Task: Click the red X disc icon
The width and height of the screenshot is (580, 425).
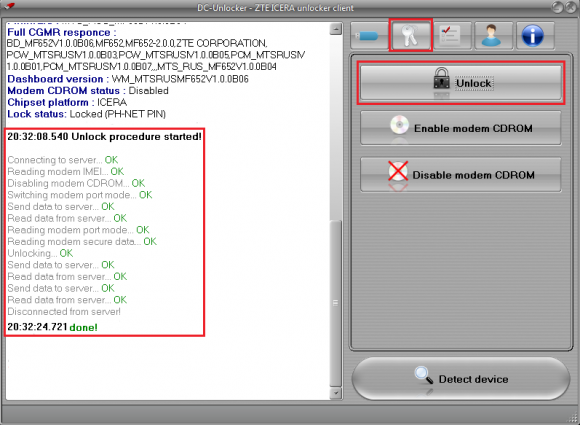Action: [398, 171]
